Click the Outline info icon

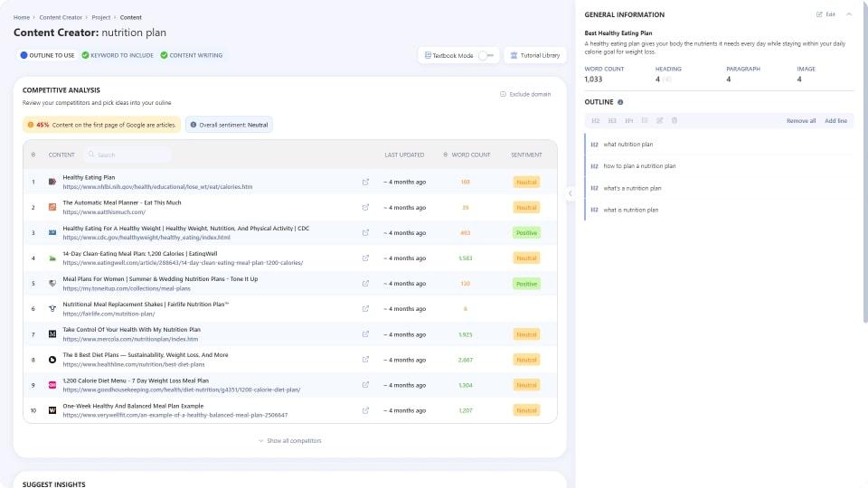click(x=620, y=102)
